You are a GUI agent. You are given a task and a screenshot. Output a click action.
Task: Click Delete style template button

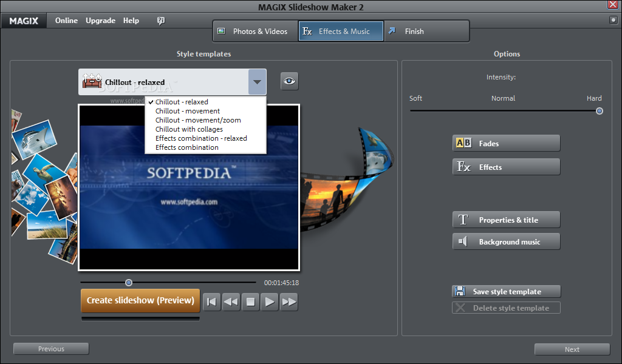coord(506,308)
